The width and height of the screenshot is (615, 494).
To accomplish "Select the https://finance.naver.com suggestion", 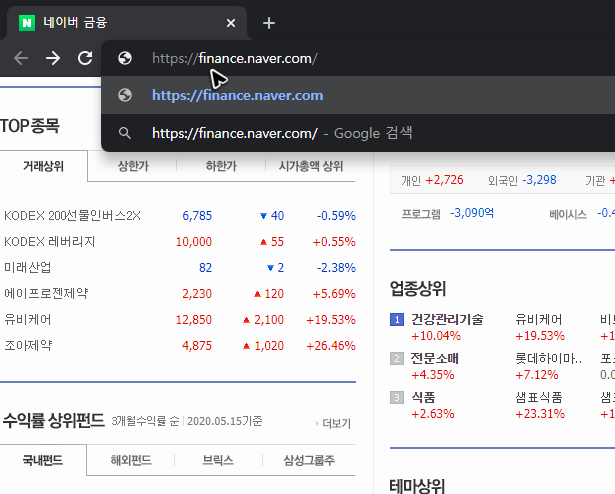I will [x=358, y=95].
